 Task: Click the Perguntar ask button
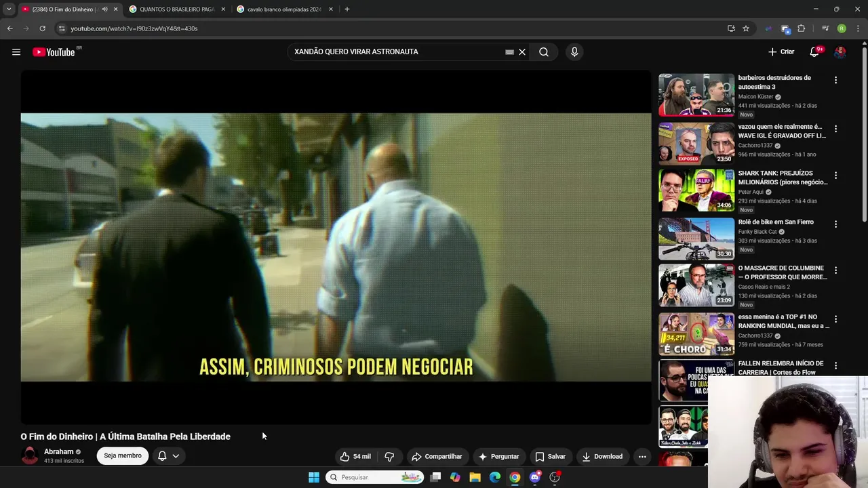tap(498, 456)
